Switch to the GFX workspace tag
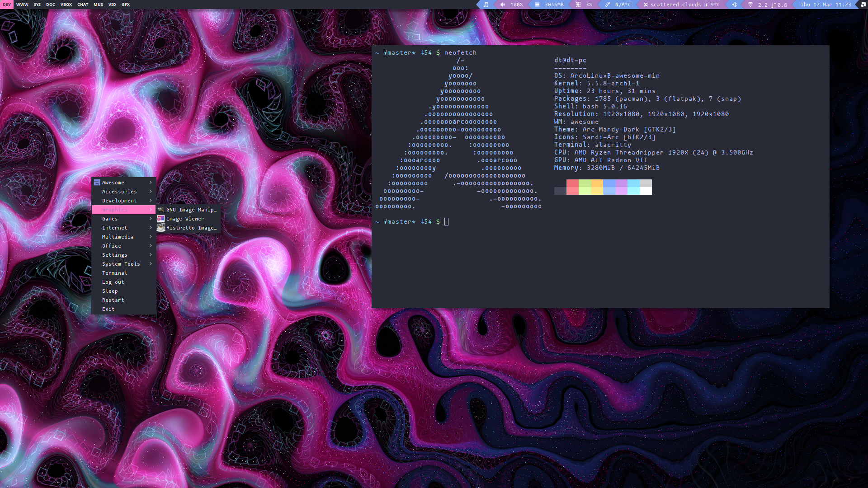The image size is (868, 488). 126,5
